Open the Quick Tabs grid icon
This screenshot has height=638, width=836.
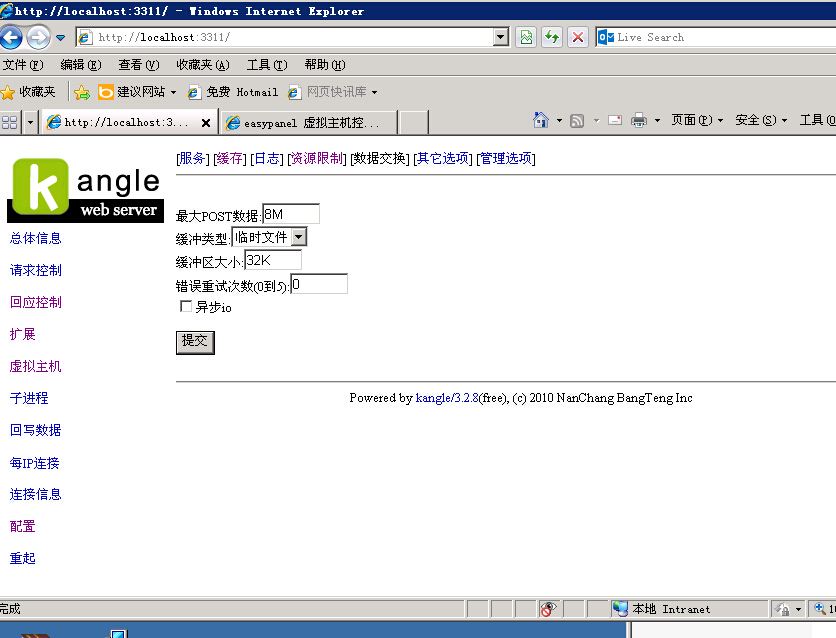10,123
